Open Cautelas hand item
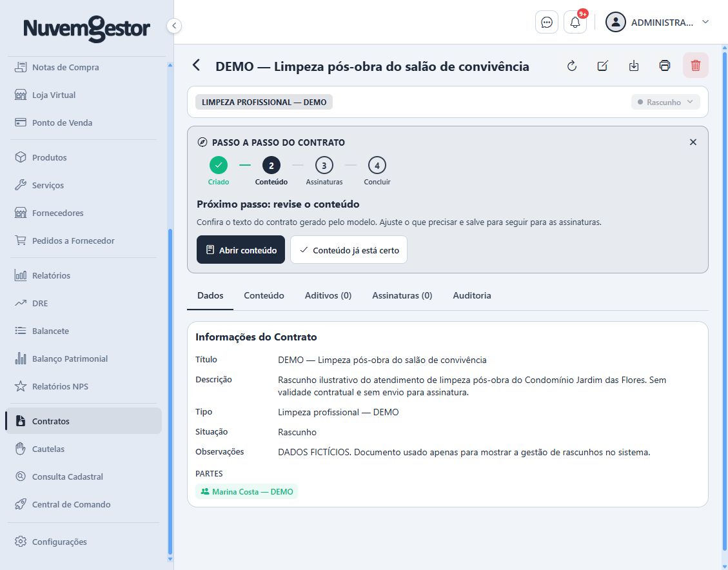728x570 pixels. (84, 449)
